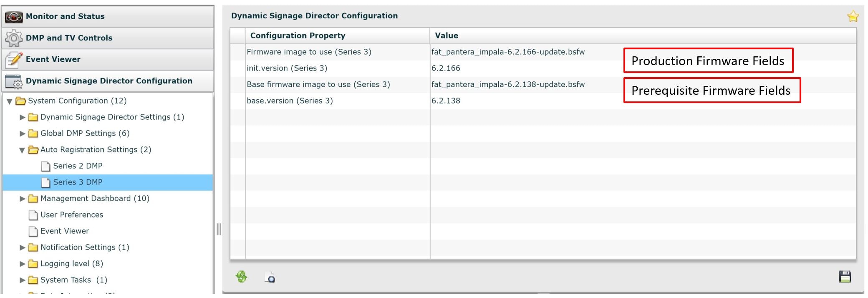Click the Dynamic Signage Director Settings folder icon
Viewport: 868px width, 298px height.
(33, 117)
